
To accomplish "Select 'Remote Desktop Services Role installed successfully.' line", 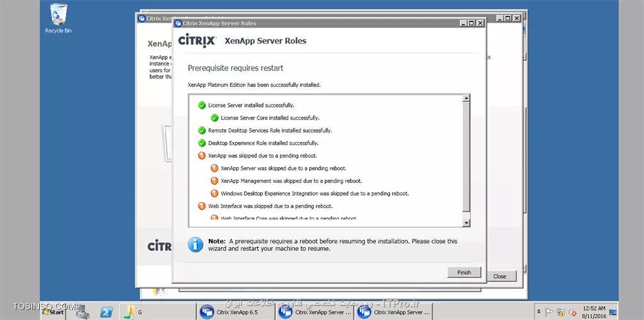I will 270,131.
